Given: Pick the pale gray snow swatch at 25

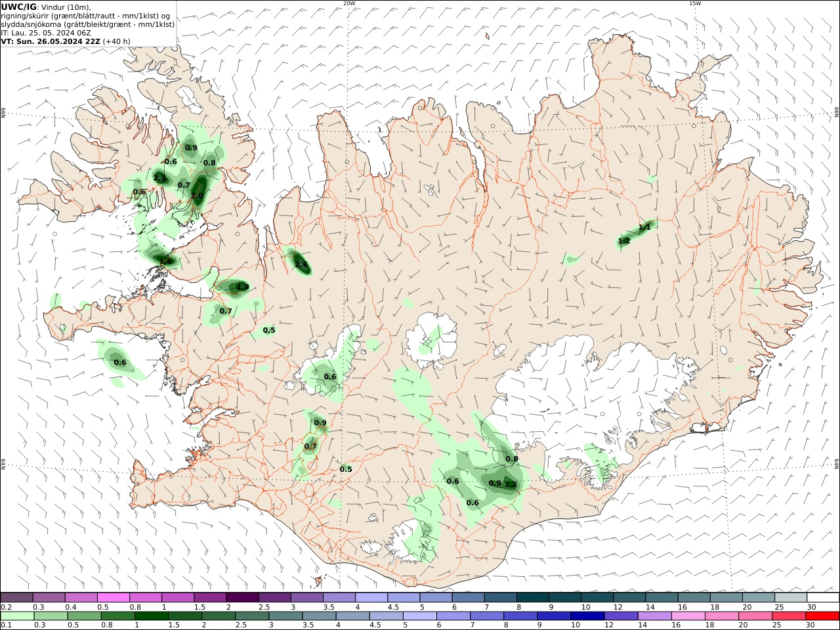Looking at the screenshot, I should pyautogui.click(x=791, y=597).
